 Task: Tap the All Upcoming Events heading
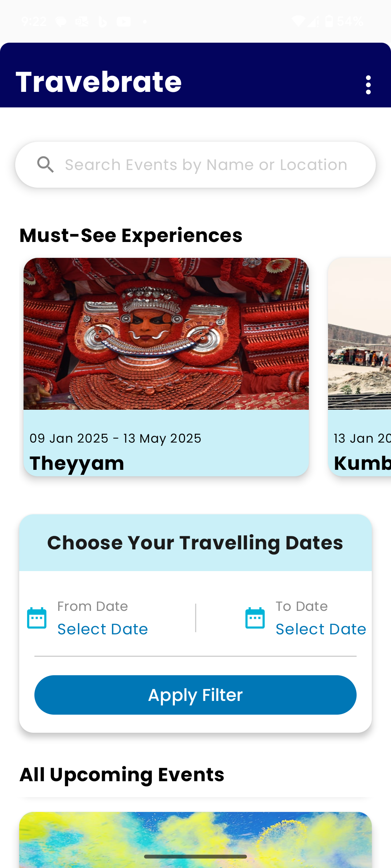[x=122, y=774]
